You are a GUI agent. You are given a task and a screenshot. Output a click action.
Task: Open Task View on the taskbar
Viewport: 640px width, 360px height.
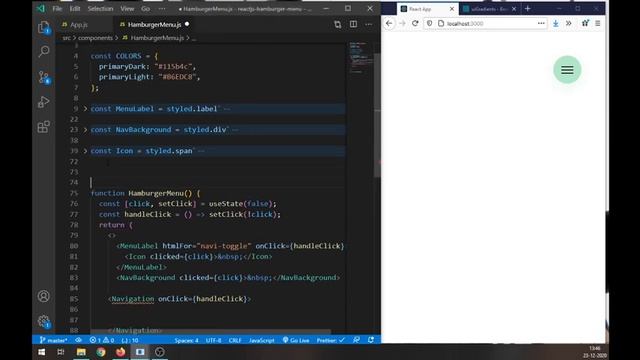60,352
